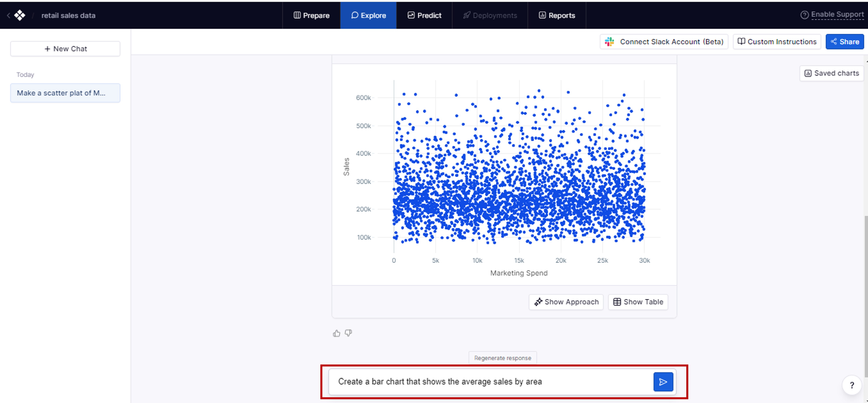Expand Show Table below chart

(x=638, y=302)
